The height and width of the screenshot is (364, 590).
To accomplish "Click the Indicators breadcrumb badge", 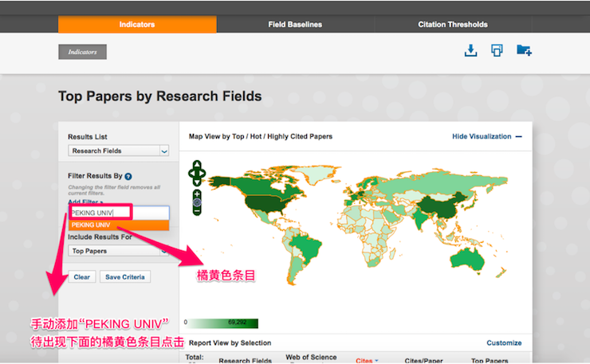I will (x=82, y=52).
